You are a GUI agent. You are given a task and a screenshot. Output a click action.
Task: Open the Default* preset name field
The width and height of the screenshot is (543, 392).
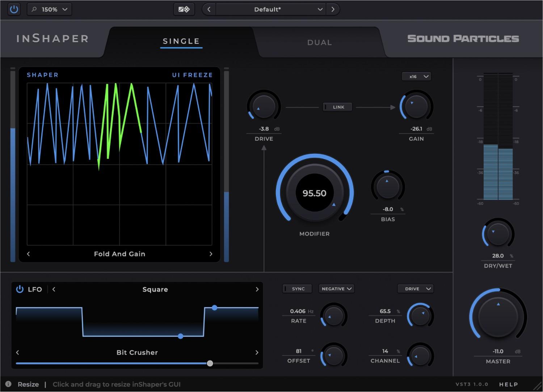[268, 9]
